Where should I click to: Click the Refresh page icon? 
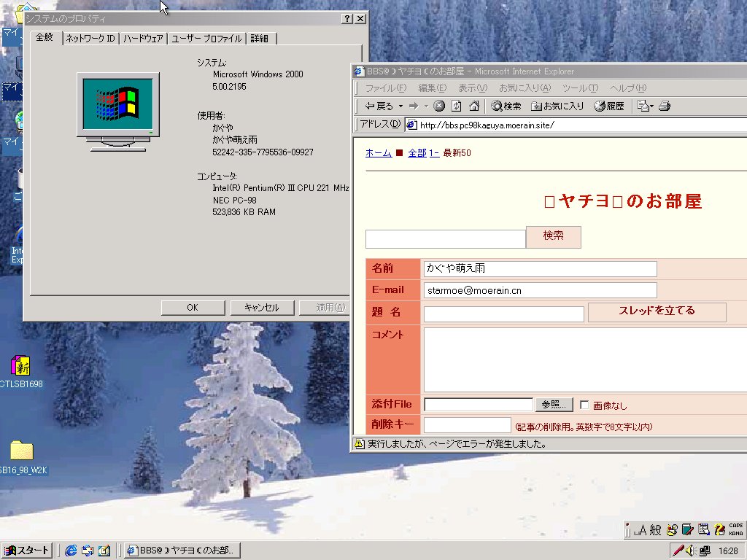click(457, 106)
